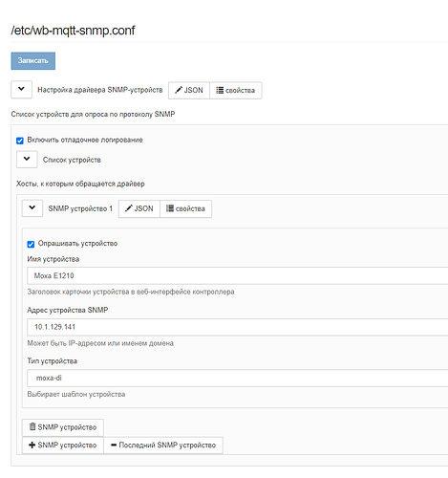Remove Последний SNMP устройство with minus button

coord(163,445)
